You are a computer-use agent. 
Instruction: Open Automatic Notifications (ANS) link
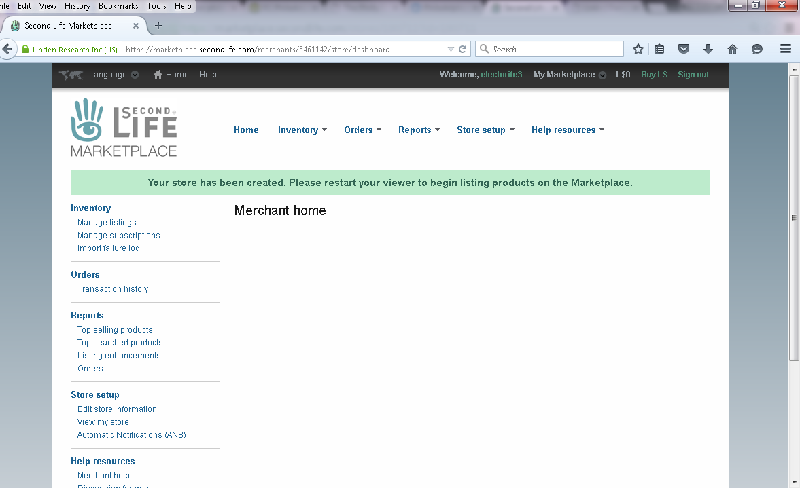click(131, 435)
